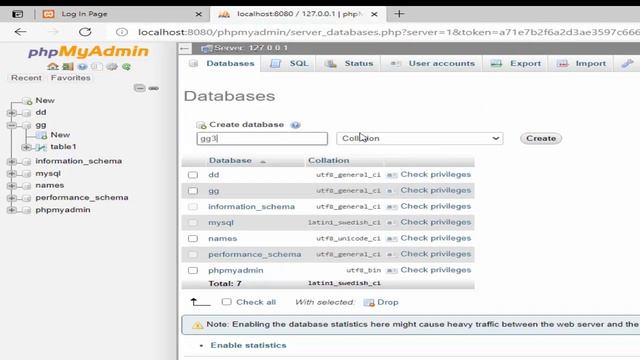
Task: Open a new browser tab
Action: point(399,14)
